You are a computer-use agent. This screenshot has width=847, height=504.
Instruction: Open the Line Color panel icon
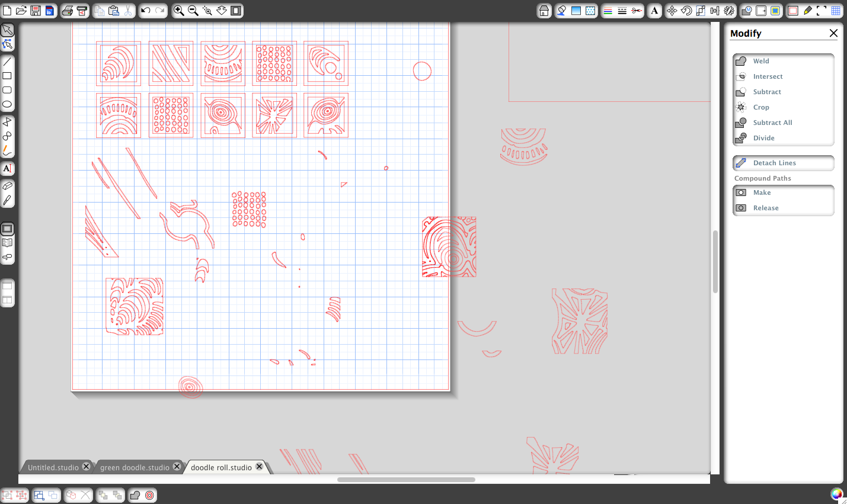(608, 11)
